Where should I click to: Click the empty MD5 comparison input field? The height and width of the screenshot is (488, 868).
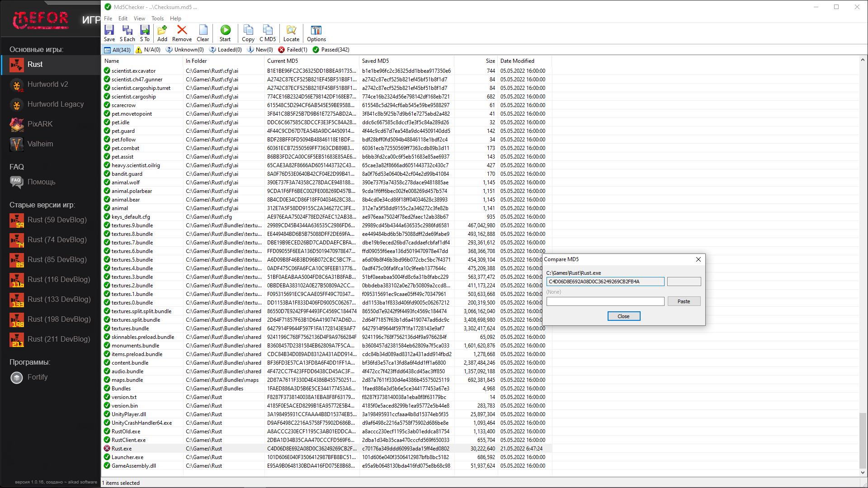click(605, 301)
